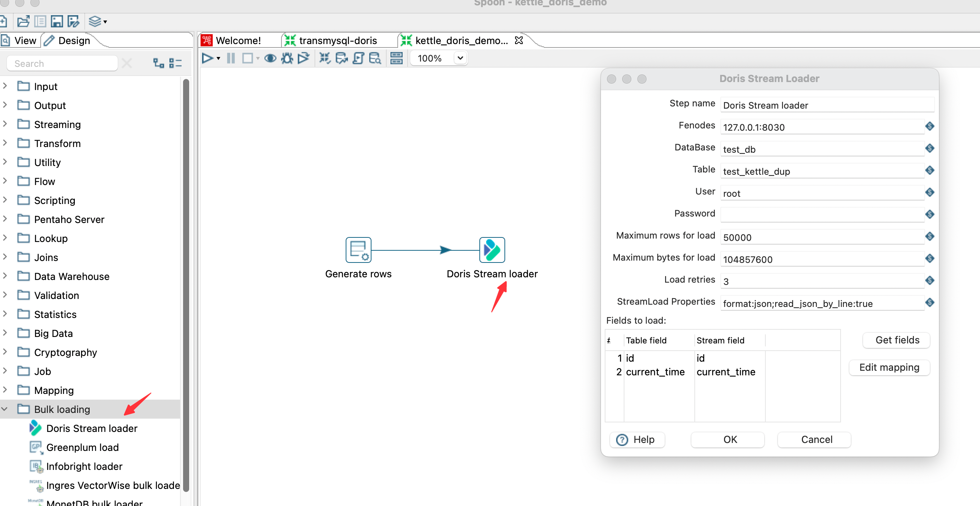Open the perspective layers dropdown arrow

coord(105,22)
